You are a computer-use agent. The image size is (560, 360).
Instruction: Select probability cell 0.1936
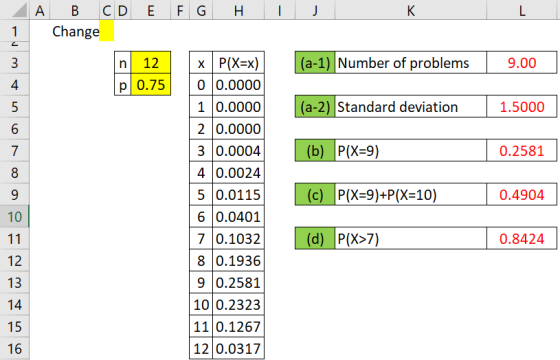tap(239, 261)
